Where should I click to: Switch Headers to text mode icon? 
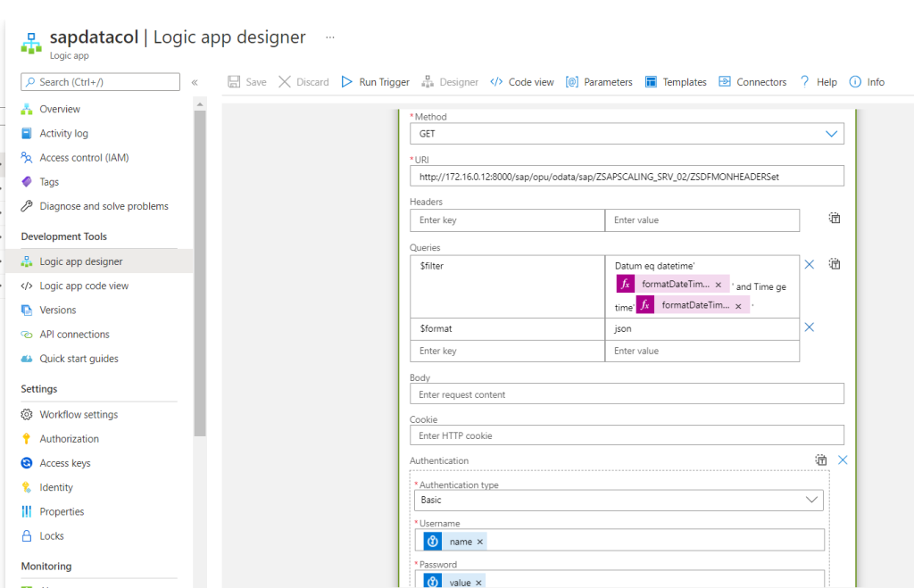(x=835, y=218)
